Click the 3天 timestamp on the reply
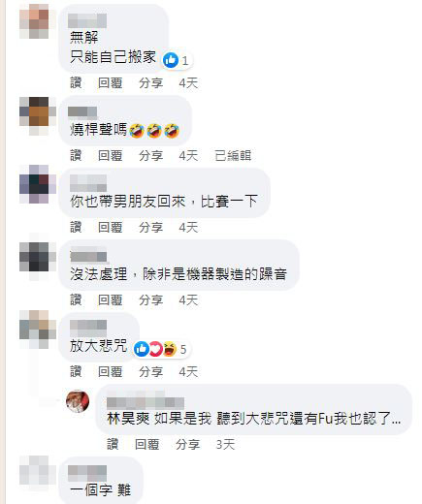 tap(225, 444)
